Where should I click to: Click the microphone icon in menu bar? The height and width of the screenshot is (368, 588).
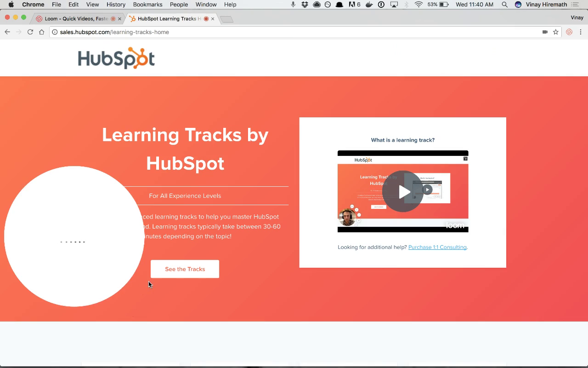tap(293, 5)
